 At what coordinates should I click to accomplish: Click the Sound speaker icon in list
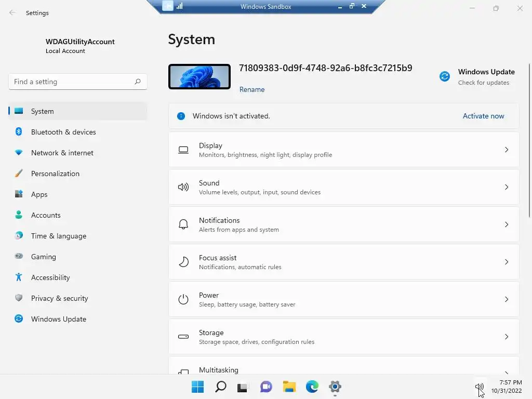(x=183, y=187)
